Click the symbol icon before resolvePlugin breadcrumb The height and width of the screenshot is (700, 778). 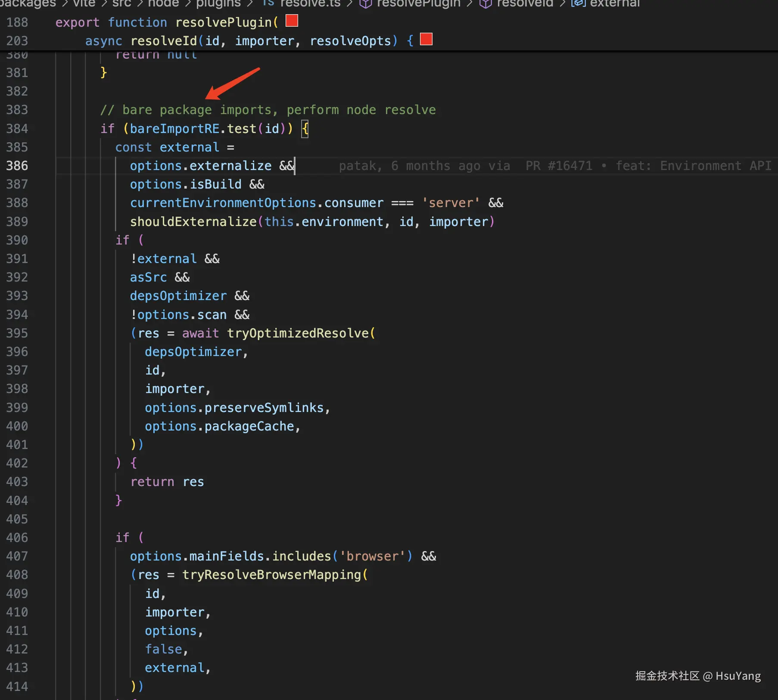(365, 3)
